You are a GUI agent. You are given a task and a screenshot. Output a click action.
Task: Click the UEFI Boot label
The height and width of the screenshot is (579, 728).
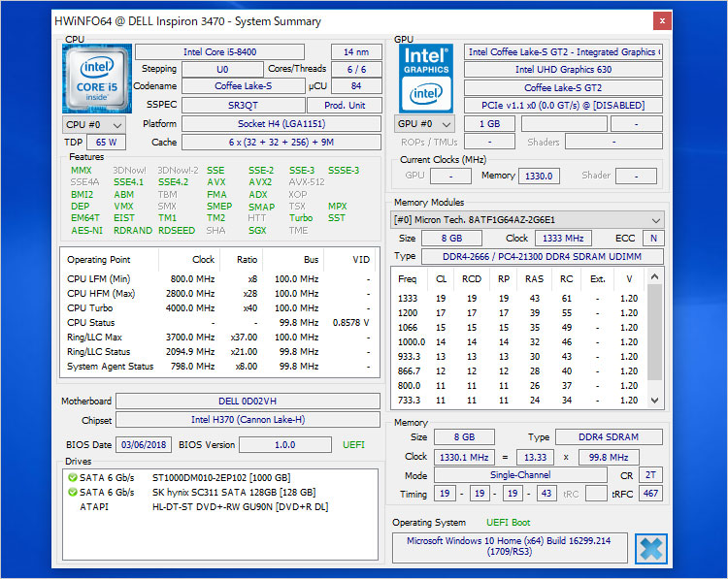[x=508, y=523]
